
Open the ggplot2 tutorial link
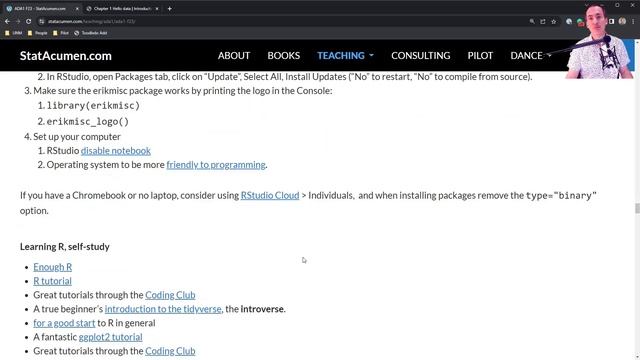pyautogui.click(x=111, y=337)
